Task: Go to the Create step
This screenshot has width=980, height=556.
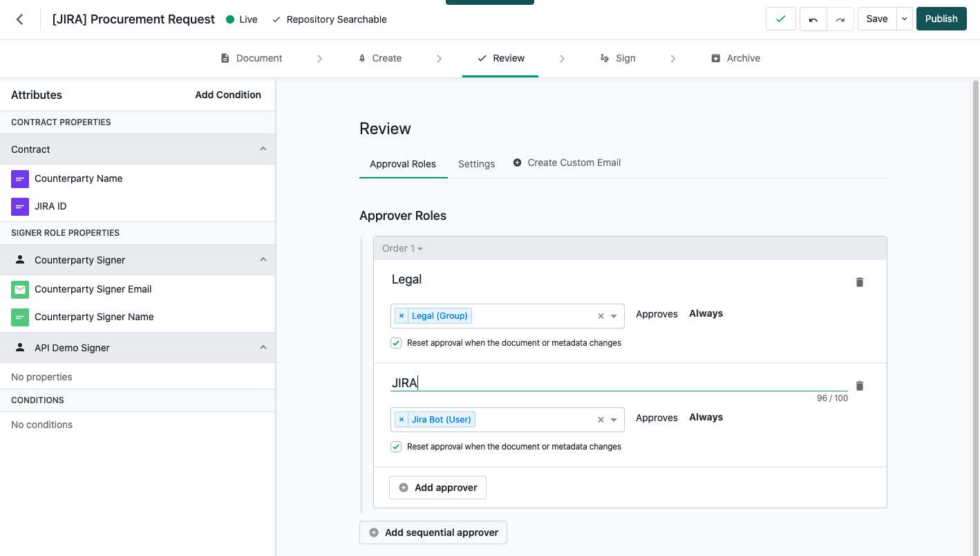Action: [x=379, y=58]
